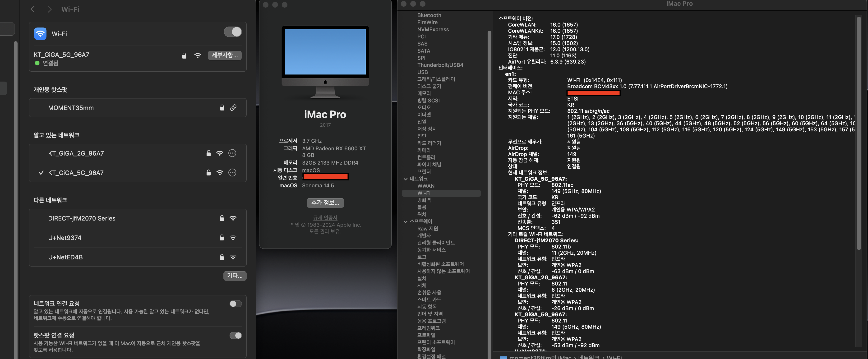The width and height of the screenshot is (868, 359).
Task: Click the 추가 정보... button
Action: (x=325, y=203)
